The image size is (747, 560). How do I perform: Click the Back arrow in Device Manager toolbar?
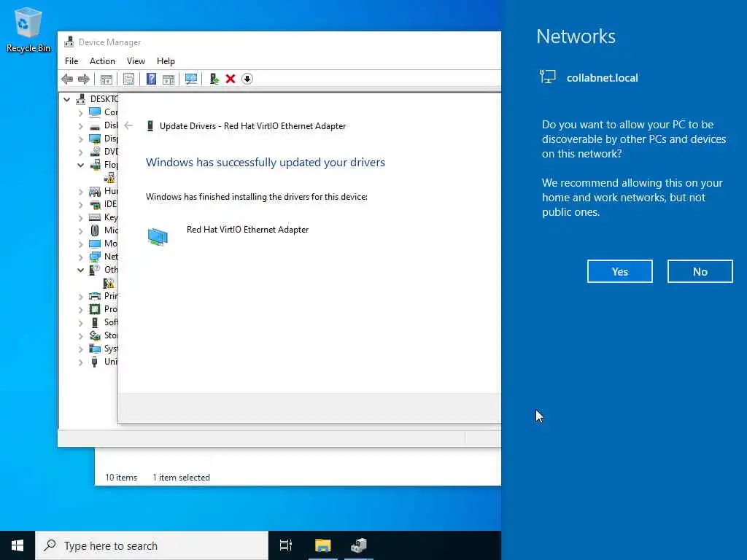click(67, 79)
